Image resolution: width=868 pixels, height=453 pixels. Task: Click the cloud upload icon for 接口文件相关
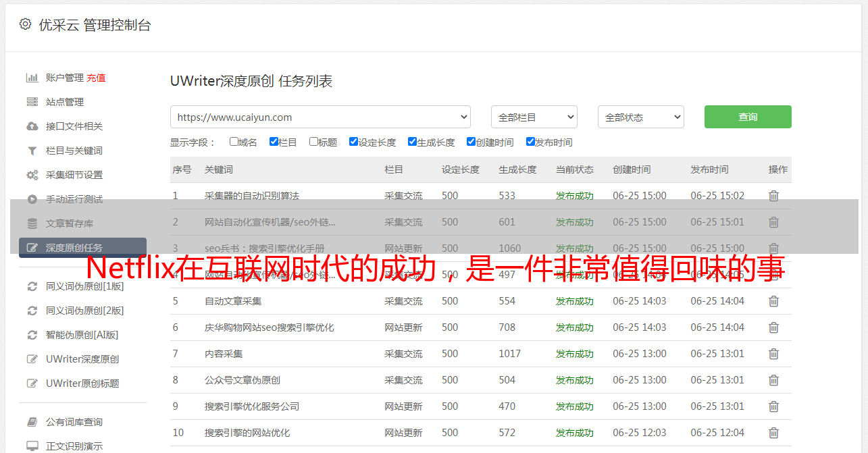click(x=32, y=126)
